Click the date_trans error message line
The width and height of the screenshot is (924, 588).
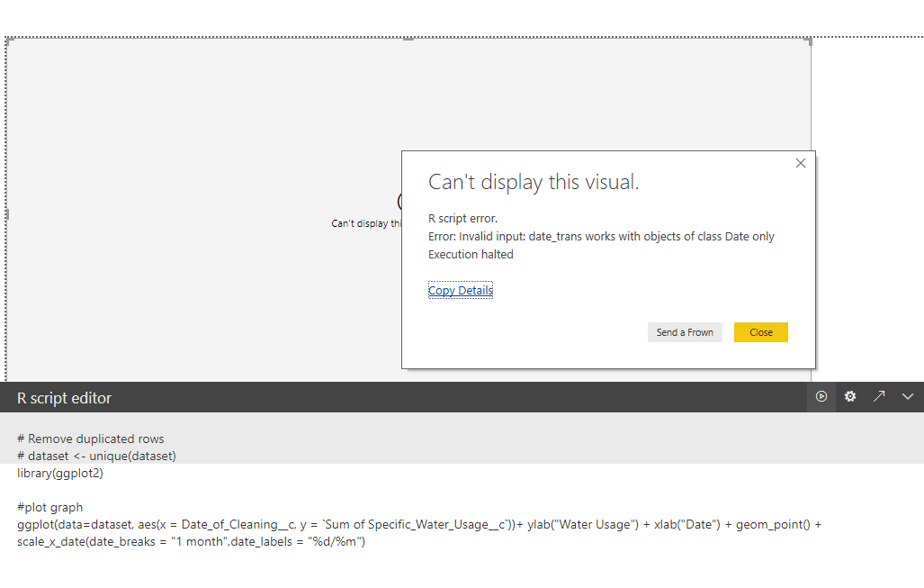click(601, 237)
